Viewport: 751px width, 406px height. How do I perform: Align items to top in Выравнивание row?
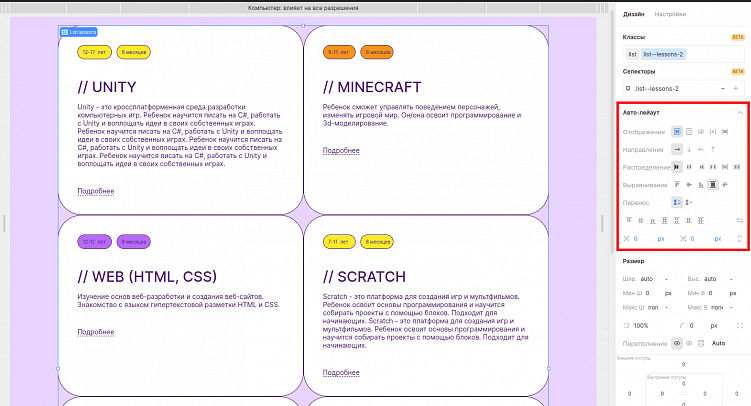tap(677, 185)
